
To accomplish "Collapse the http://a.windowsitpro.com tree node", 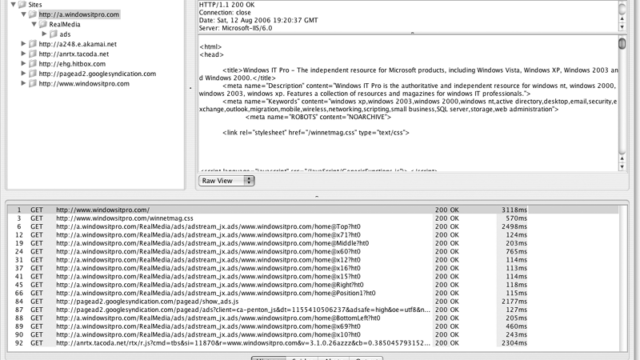I will coord(23,14).
